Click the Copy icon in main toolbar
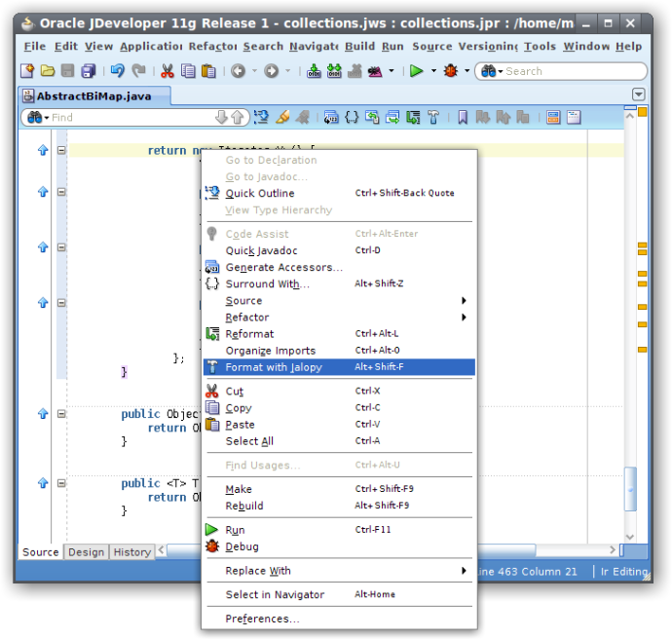This screenshot has width=672, height=639. 188,71
